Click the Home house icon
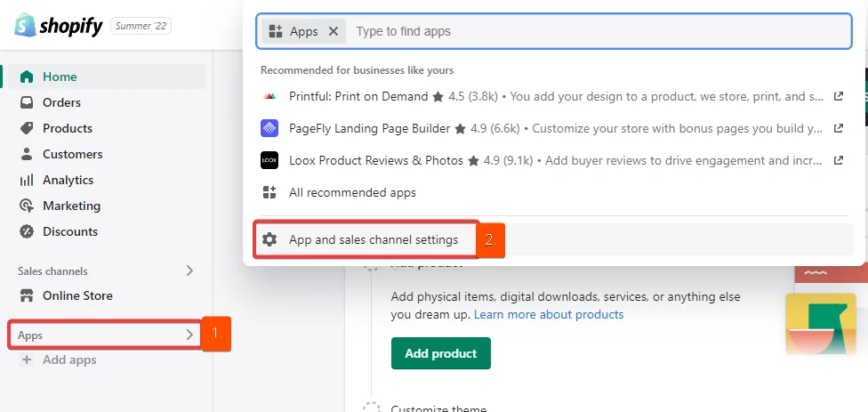 pos(27,77)
